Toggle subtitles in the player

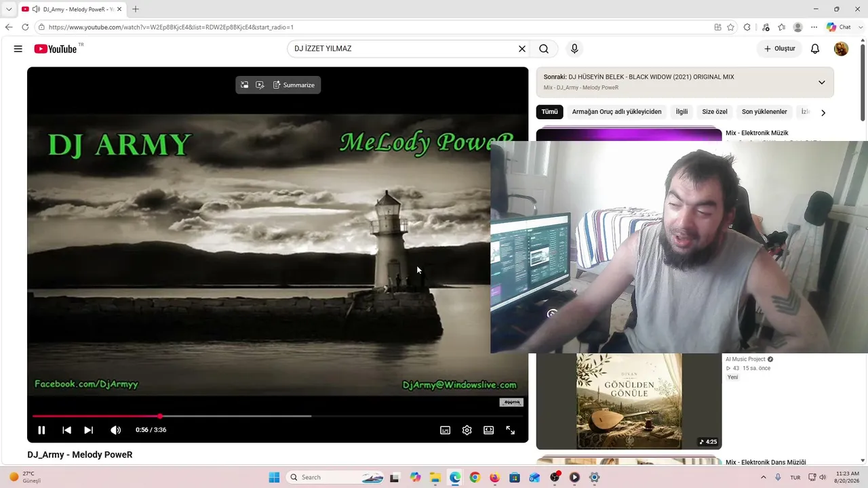(x=445, y=430)
